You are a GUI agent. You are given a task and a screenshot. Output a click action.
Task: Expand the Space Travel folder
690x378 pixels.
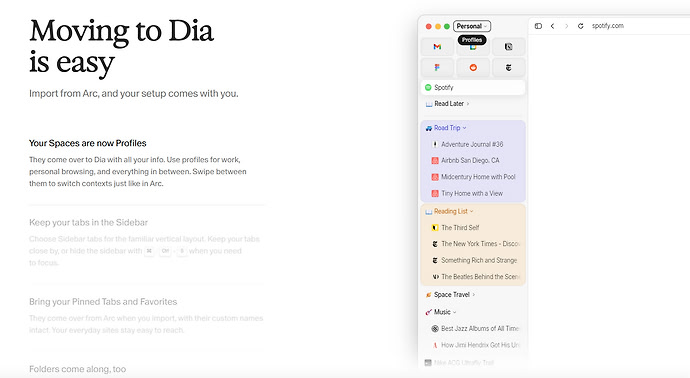[451, 295]
